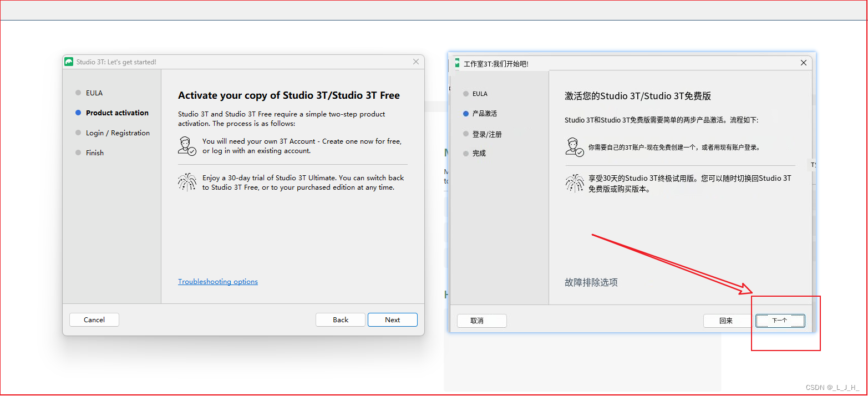Close the 工作室3T dialog window
This screenshot has height=396, width=868.
(x=804, y=63)
